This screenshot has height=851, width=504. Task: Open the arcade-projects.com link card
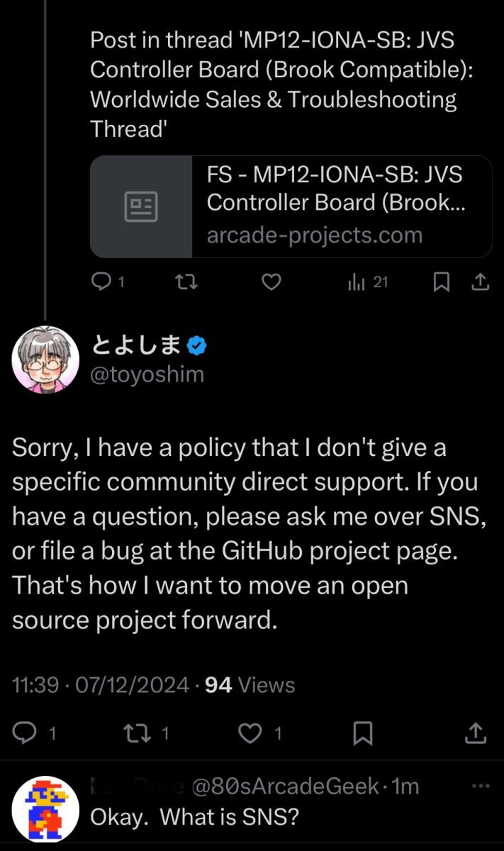291,206
